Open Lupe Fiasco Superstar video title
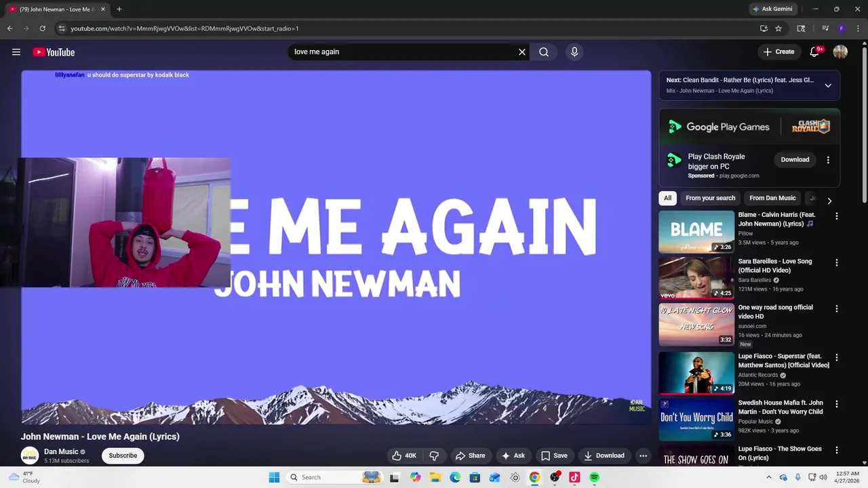This screenshot has width=868, height=488. (x=784, y=361)
